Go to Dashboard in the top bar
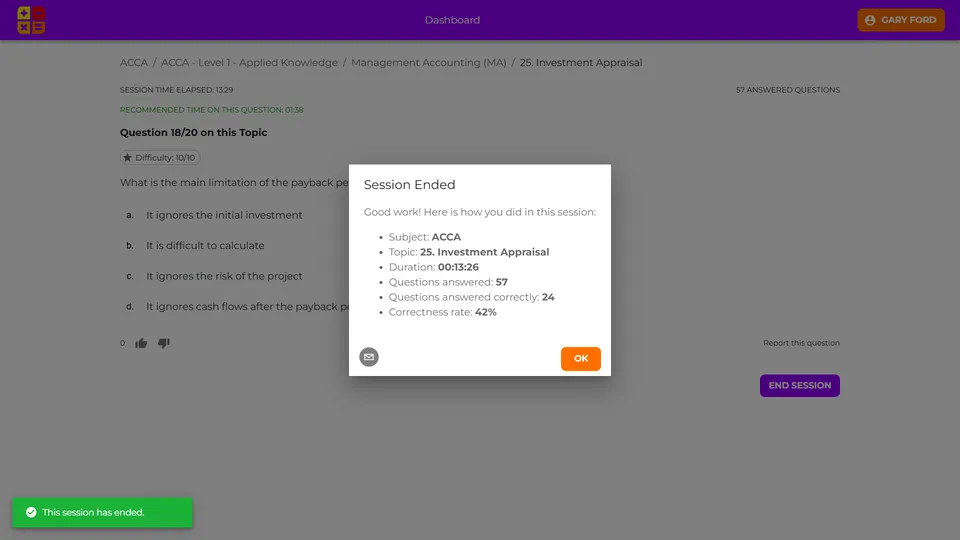Screen dimensions: 960x540 [452, 20]
